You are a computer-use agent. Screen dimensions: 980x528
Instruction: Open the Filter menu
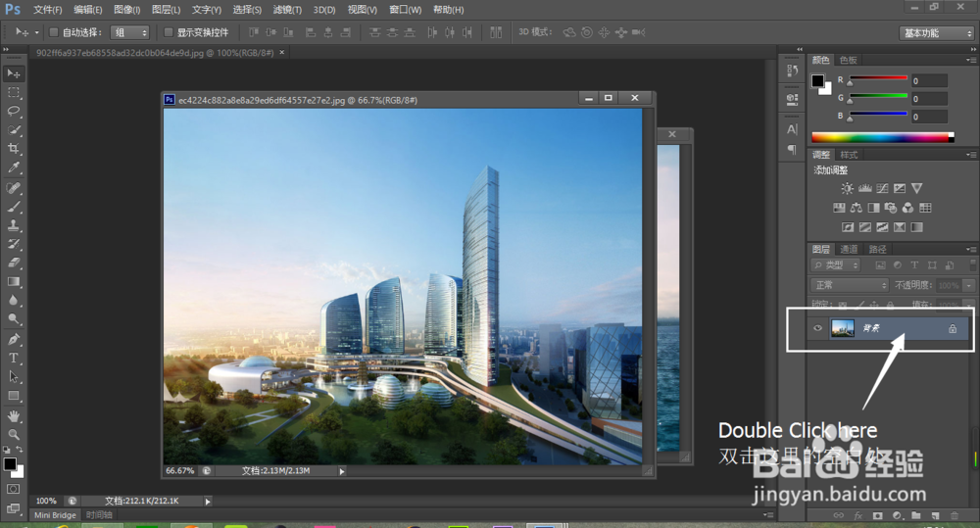point(287,10)
